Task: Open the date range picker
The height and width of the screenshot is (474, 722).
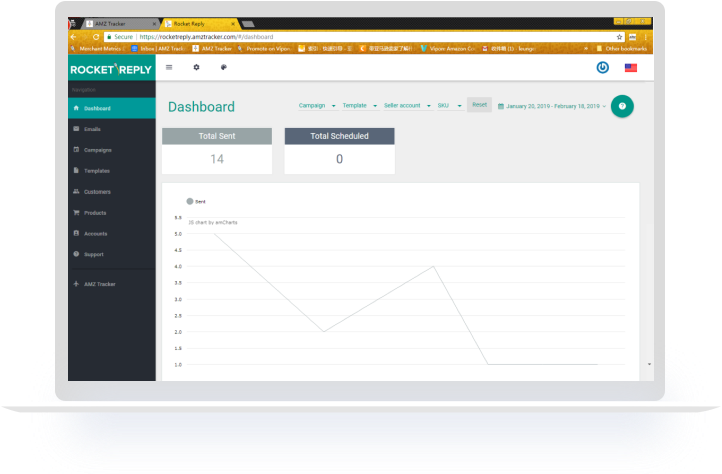Action: click(x=551, y=106)
